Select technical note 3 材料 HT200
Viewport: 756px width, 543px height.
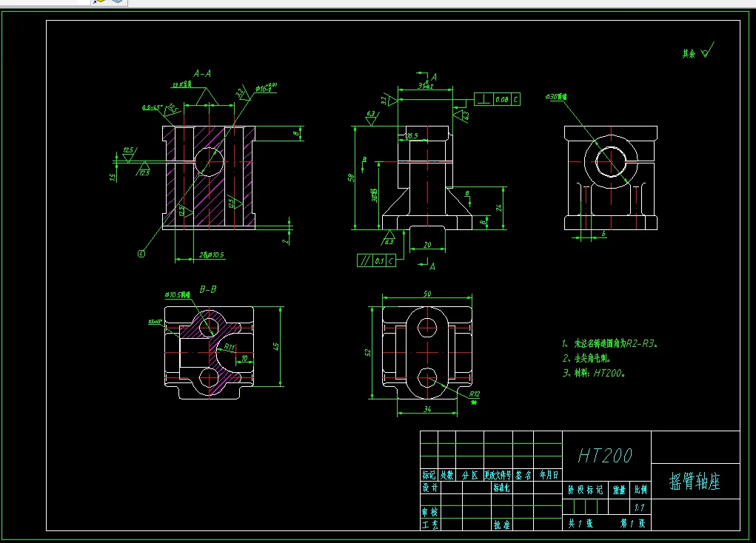click(594, 373)
